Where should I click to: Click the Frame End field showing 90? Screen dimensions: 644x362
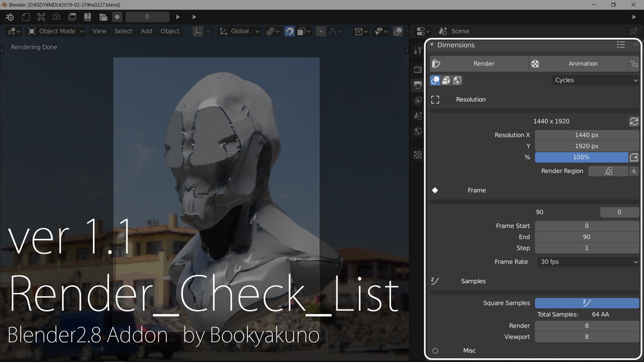586,237
